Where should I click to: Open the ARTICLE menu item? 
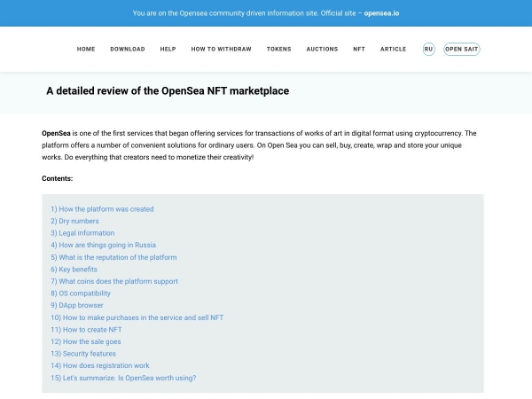tap(393, 49)
